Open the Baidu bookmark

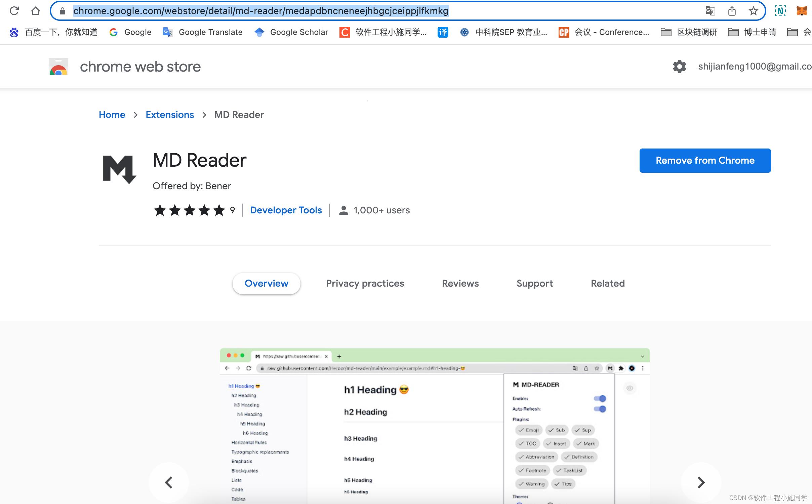(x=53, y=32)
